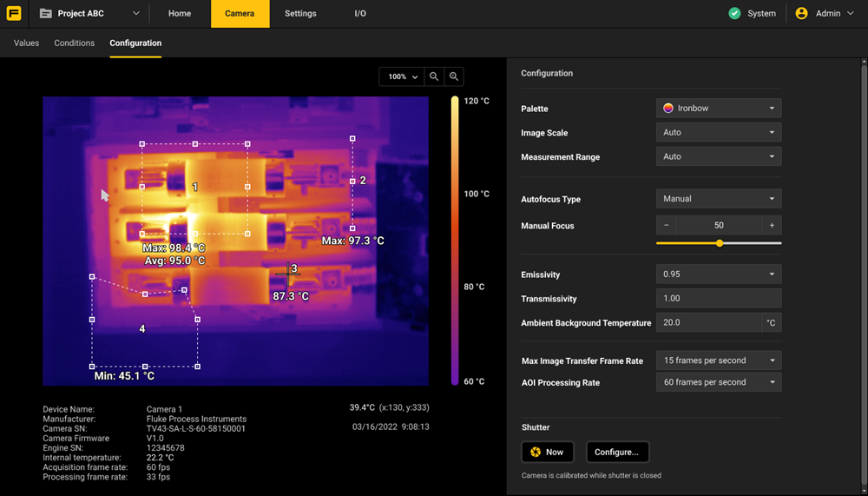Click the green System status icon
The image size is (868, 496).
tap(734, 14)
